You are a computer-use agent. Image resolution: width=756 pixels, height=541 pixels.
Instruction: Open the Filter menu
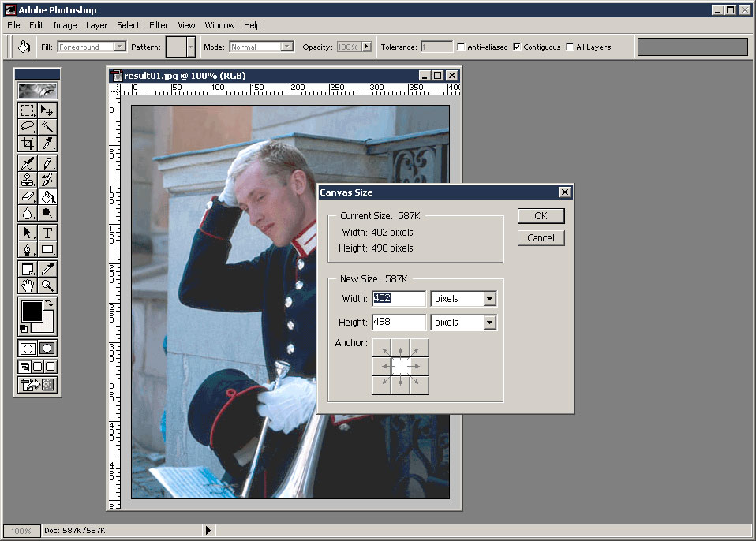[159, 25]
